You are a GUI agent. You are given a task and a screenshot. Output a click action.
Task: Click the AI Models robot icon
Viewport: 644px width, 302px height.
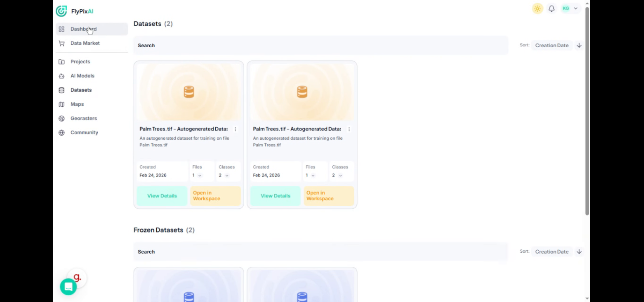(61, 76)
